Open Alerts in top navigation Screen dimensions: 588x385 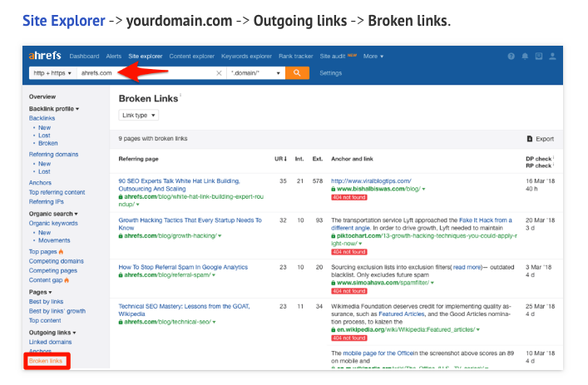[114, 57]
